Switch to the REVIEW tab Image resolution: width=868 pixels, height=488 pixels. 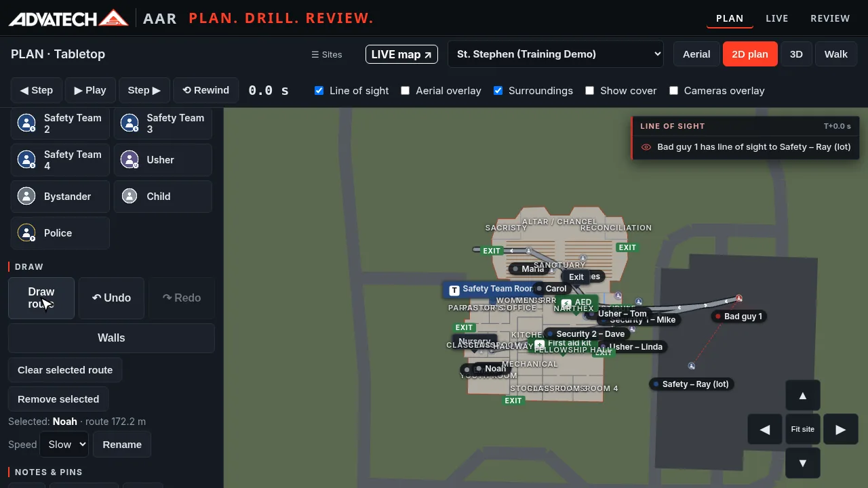(830, 18)
